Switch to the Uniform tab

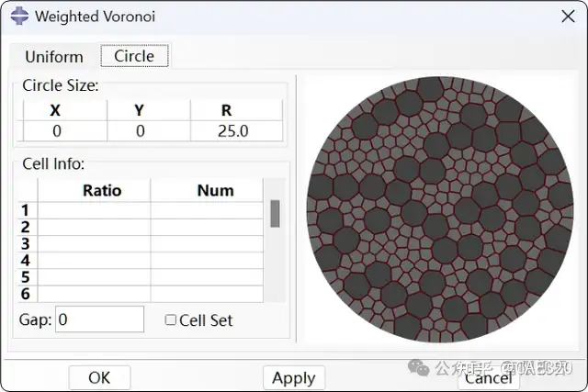point(54,57)
